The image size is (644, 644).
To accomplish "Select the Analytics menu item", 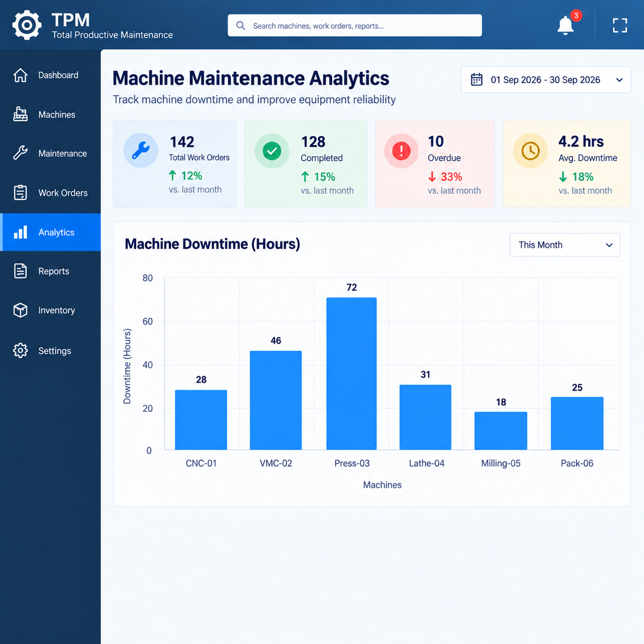I will pos(50,232).
